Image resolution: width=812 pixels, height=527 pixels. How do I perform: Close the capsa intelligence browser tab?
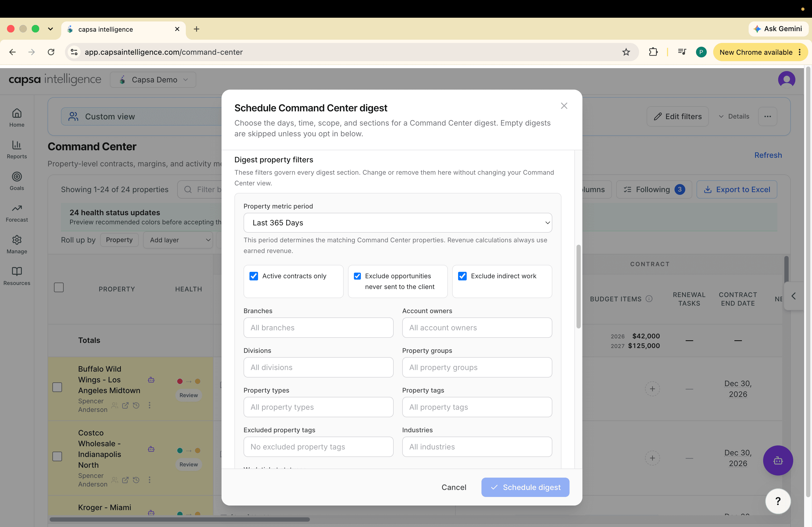point(177,29)
